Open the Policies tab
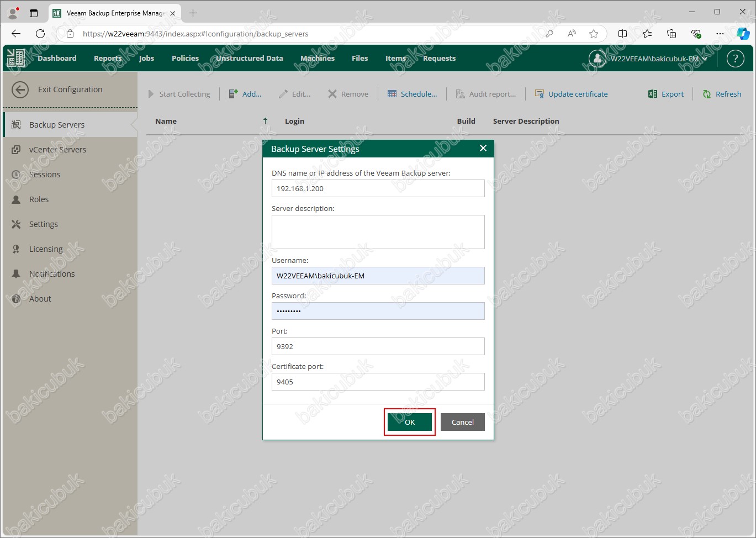Viewport: 756px width, 538px height. pos(185,58)
